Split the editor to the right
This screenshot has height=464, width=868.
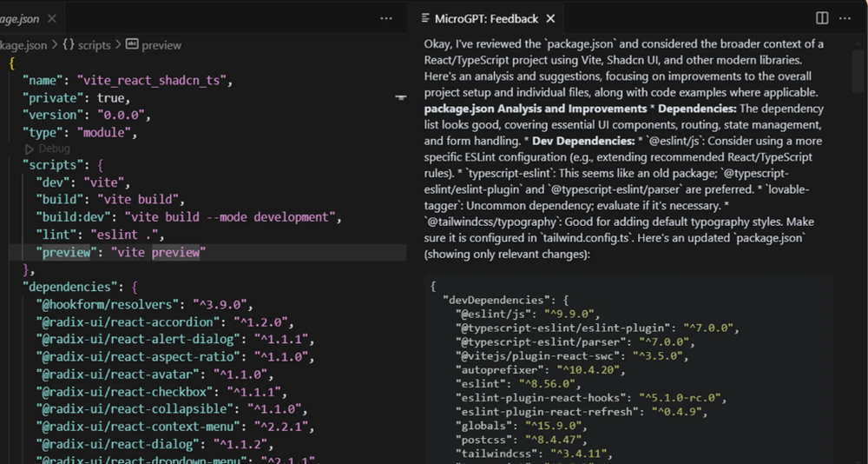pos(822,18)
